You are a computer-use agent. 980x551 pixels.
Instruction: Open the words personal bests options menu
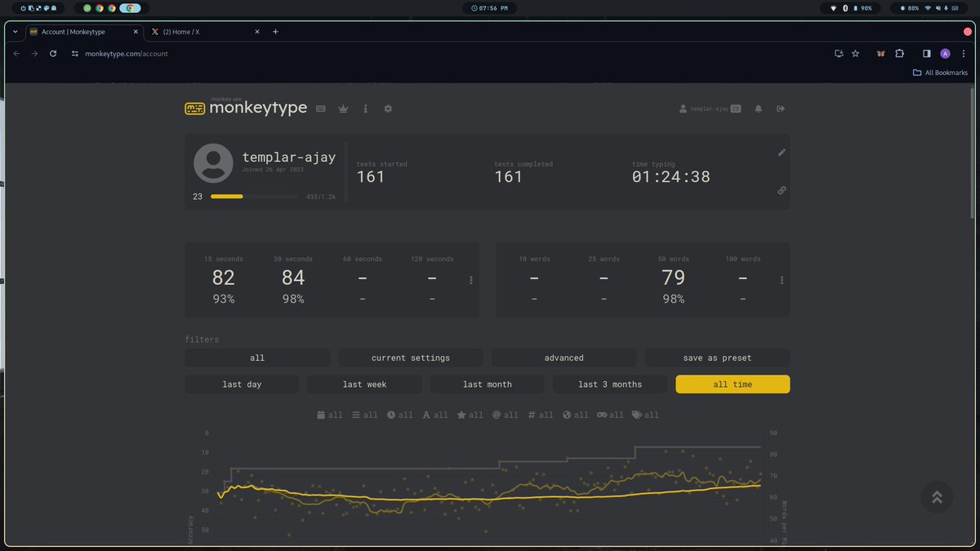pyautogui.click(x=782, y=280)
